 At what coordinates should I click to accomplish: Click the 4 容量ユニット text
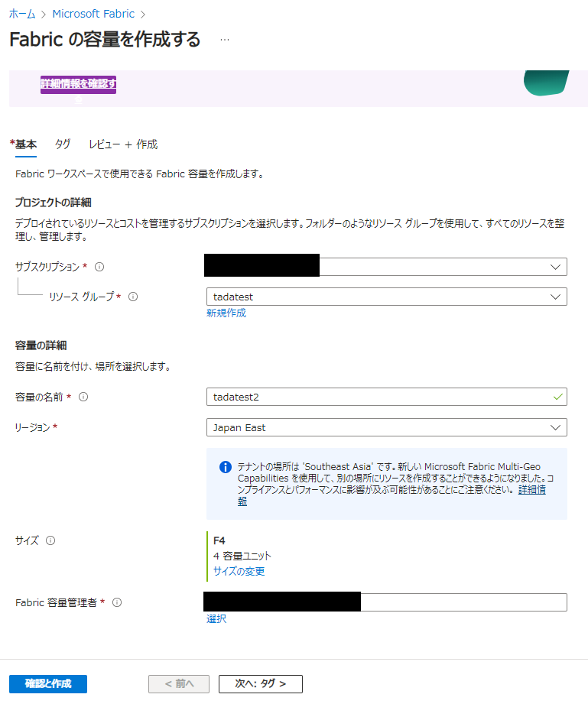pos(242,556)
